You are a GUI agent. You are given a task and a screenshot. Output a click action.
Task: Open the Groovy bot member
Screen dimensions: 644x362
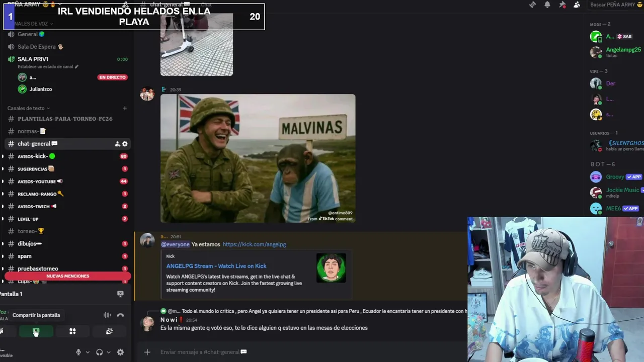pos(617,177)
